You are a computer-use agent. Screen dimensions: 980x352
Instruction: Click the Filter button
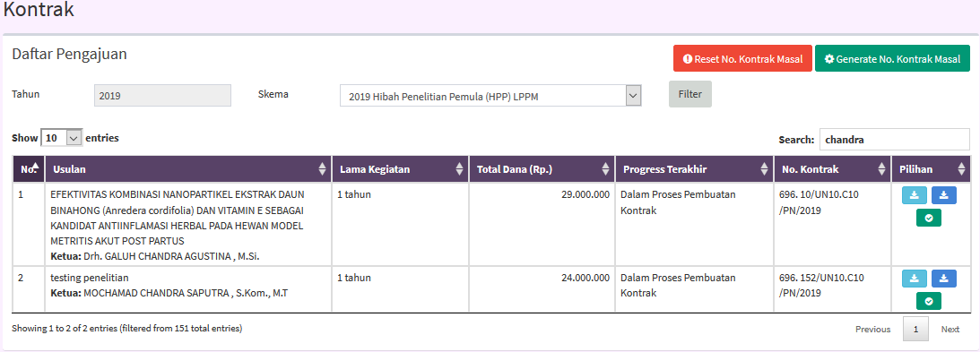(x=690, y=94)
